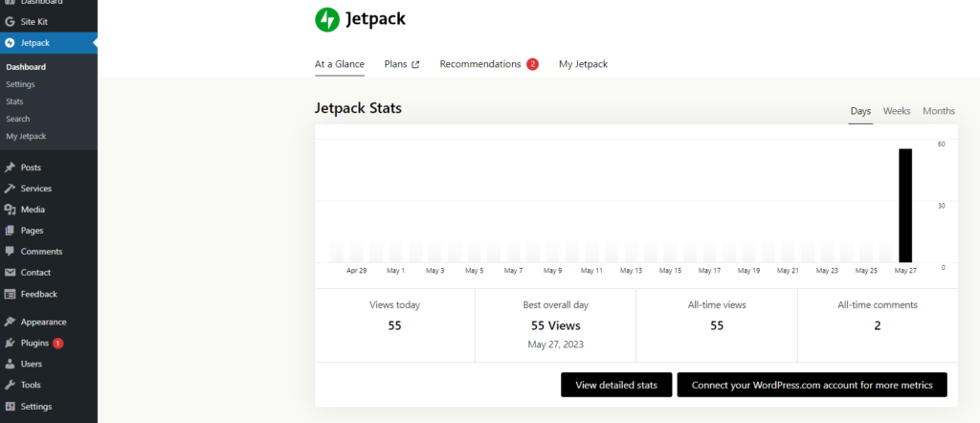Click the May 27, 2023 date text
This screenshot has width=980, height=423.
click(556, 345)
